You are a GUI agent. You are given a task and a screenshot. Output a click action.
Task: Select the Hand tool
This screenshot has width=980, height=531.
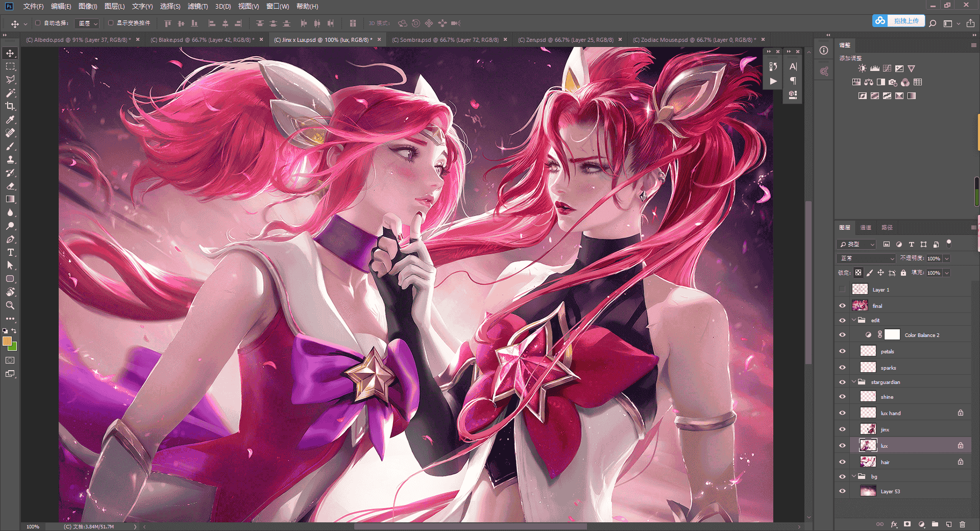pos(10,292)
